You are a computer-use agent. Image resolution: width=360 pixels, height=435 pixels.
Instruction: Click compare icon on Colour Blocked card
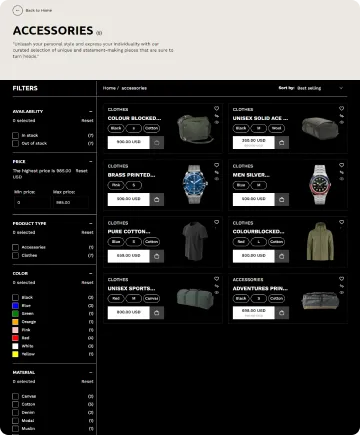click(x=216, y=116)
